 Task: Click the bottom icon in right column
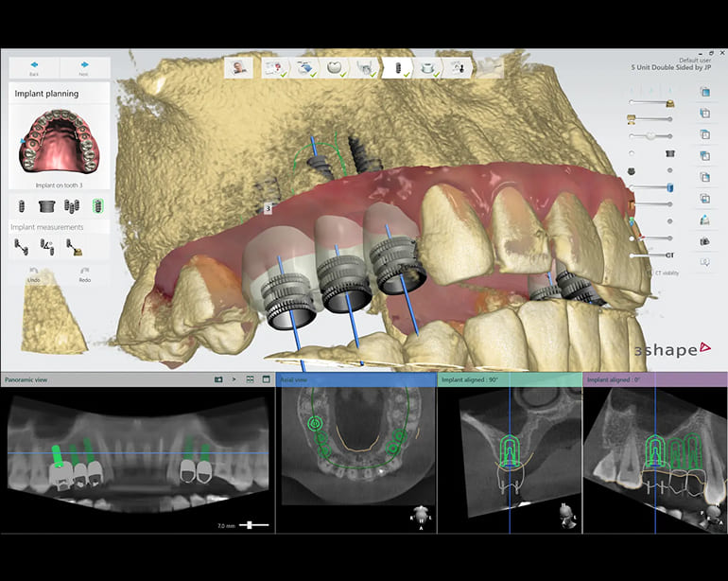tap(704, 262)
